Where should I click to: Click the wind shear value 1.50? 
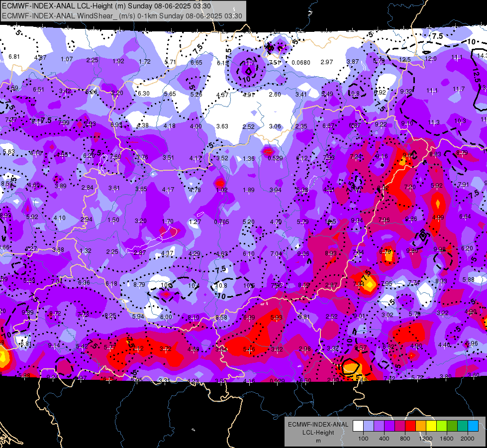pyautogui.click(x=113, y=220)
